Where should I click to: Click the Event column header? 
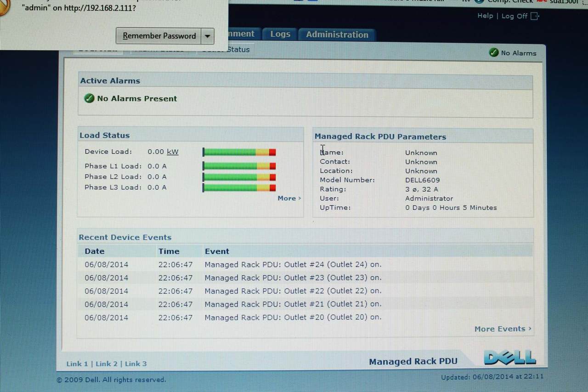pyautogui.click(x=217, y=251)
